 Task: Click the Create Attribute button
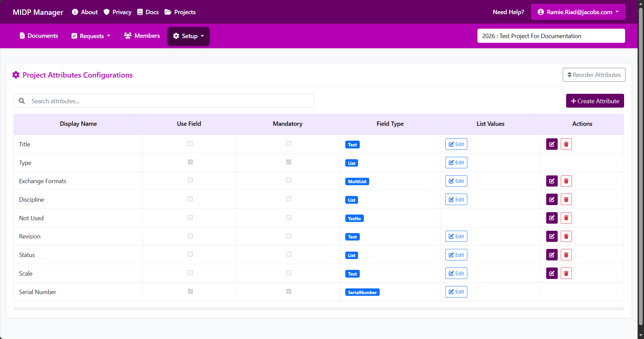[595, 101]
